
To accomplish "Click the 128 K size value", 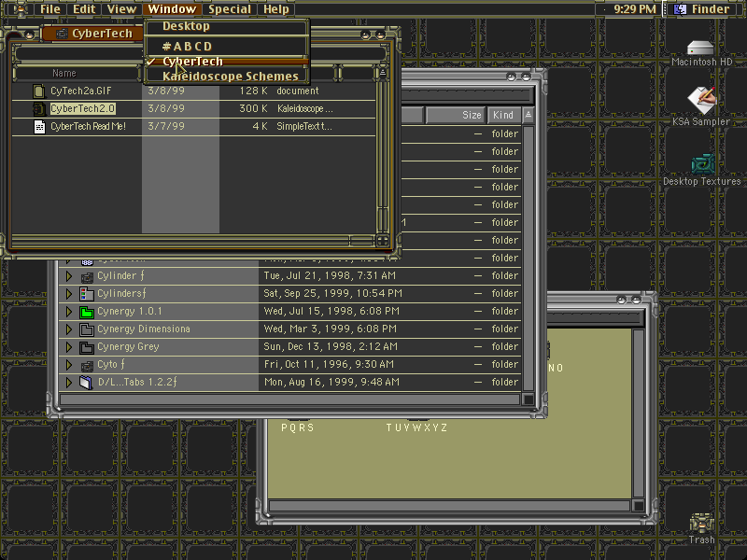I will [x=253, y=91].
